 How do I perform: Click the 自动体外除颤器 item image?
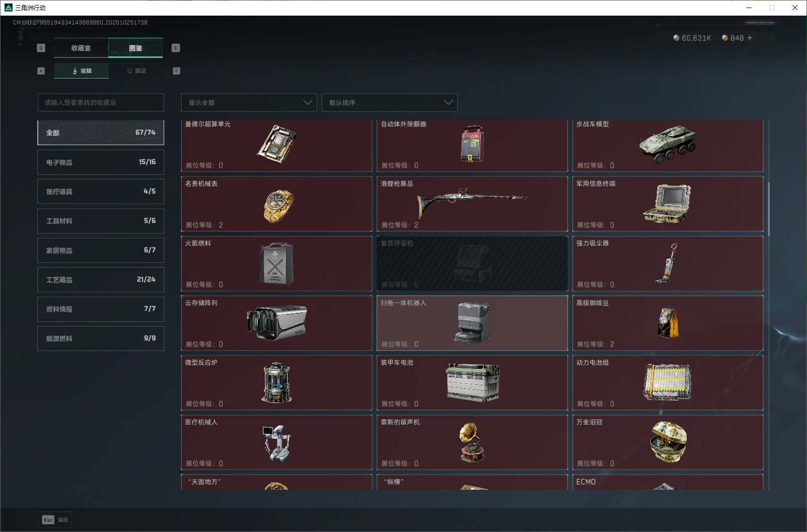click(472, 144)
